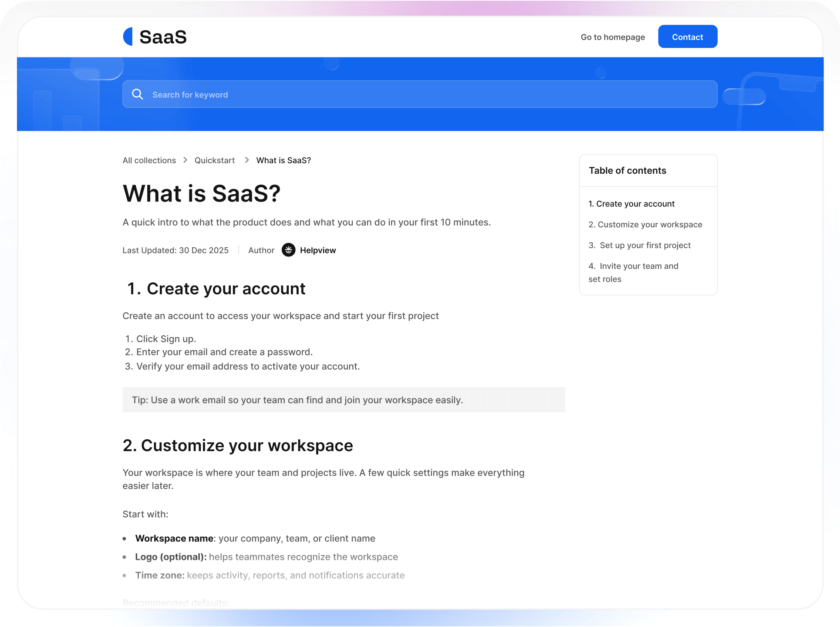Click the SaaS logo icon
The image size is (840, 627).
click(x=128, y=37)
